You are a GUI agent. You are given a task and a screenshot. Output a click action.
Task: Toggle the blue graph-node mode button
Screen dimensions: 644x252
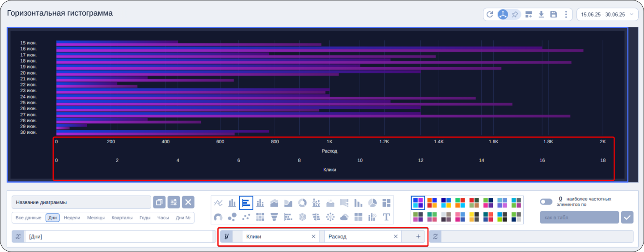(503, 14)
